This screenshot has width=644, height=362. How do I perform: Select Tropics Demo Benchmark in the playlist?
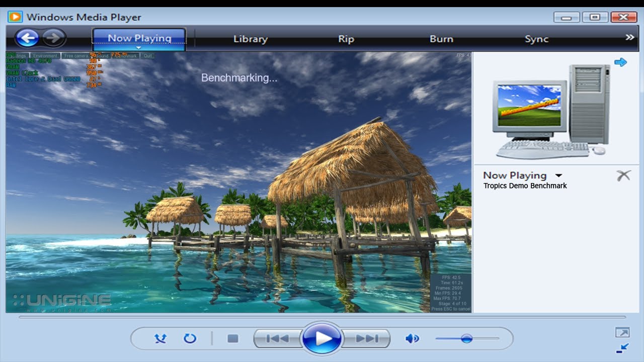click(x=525, y=186)
